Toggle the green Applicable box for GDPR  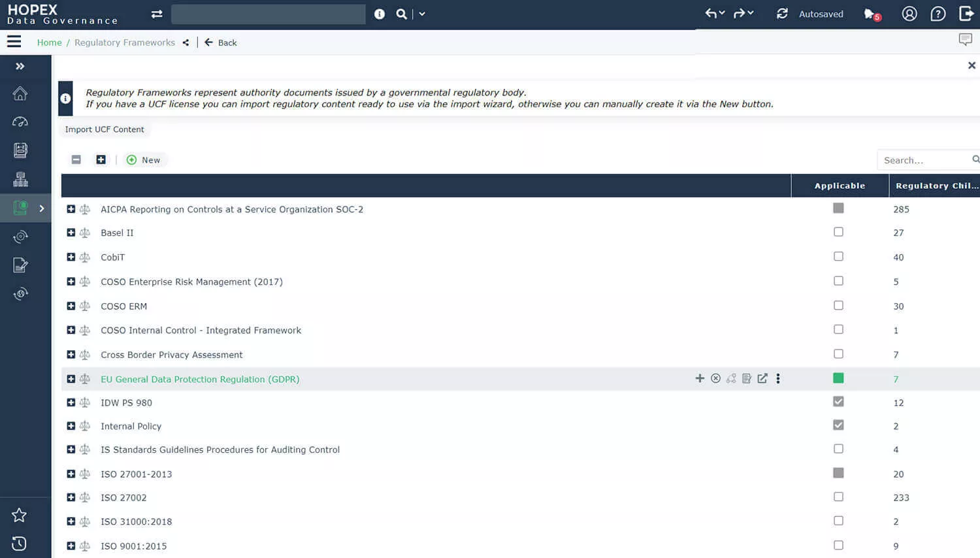[838, 378]
